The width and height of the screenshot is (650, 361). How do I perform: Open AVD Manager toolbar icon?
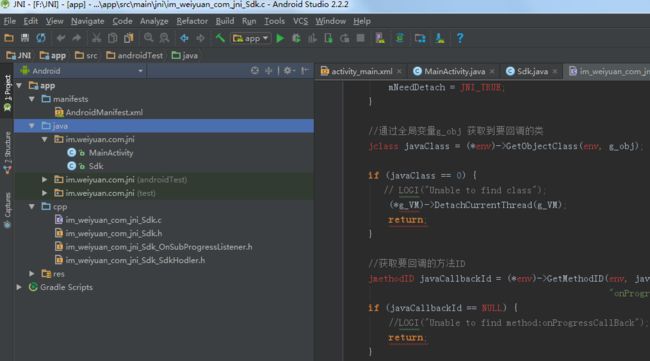pos(380,38)
